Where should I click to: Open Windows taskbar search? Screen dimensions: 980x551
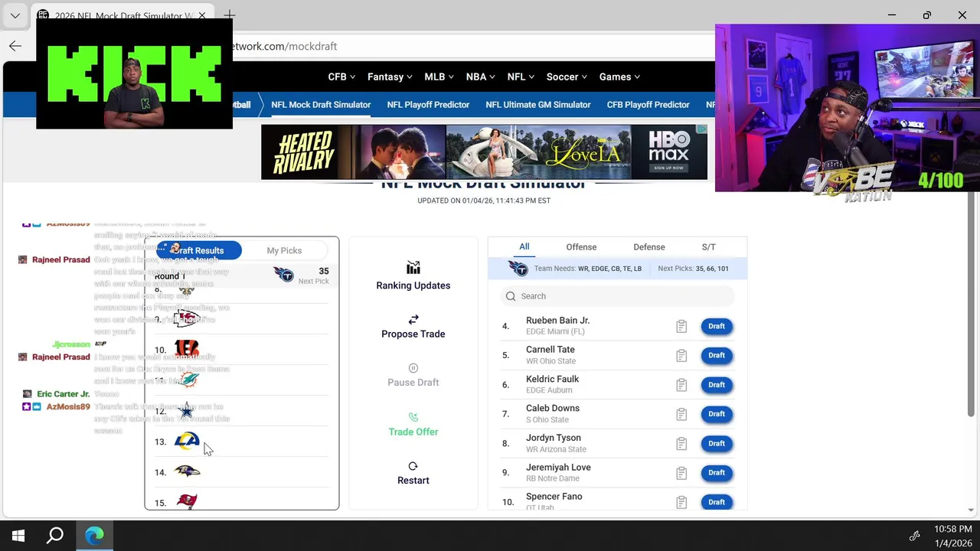(x=55, y=536)
